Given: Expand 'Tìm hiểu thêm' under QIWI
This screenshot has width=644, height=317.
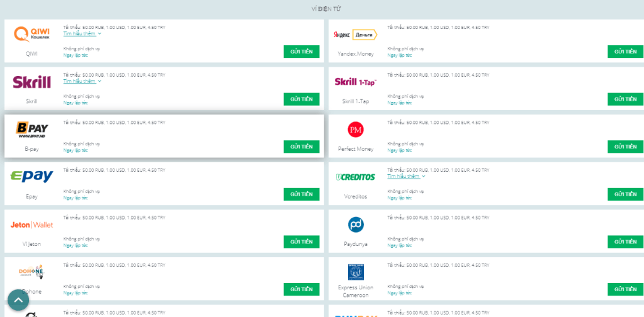Looking at the screenshot, I should point(82,33).
